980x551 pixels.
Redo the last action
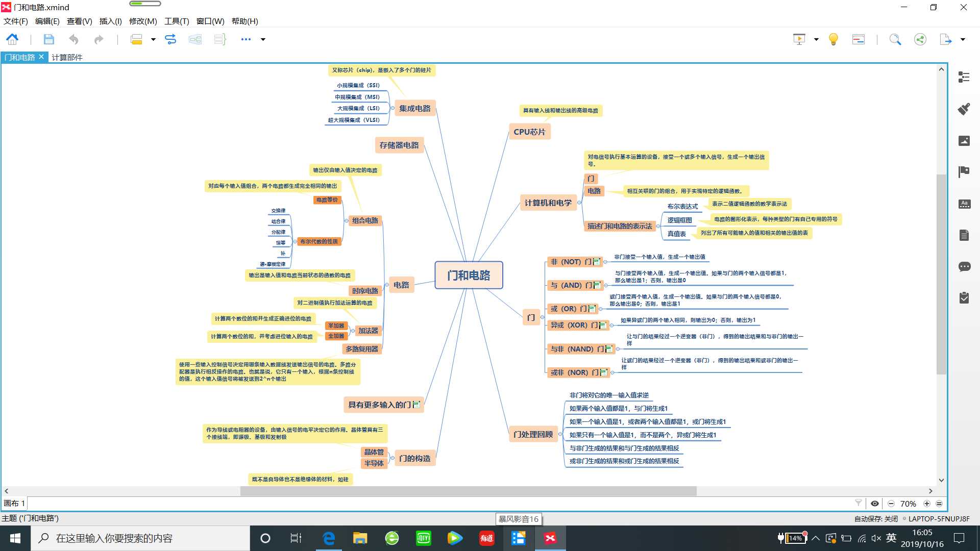[x=99, y=39]
